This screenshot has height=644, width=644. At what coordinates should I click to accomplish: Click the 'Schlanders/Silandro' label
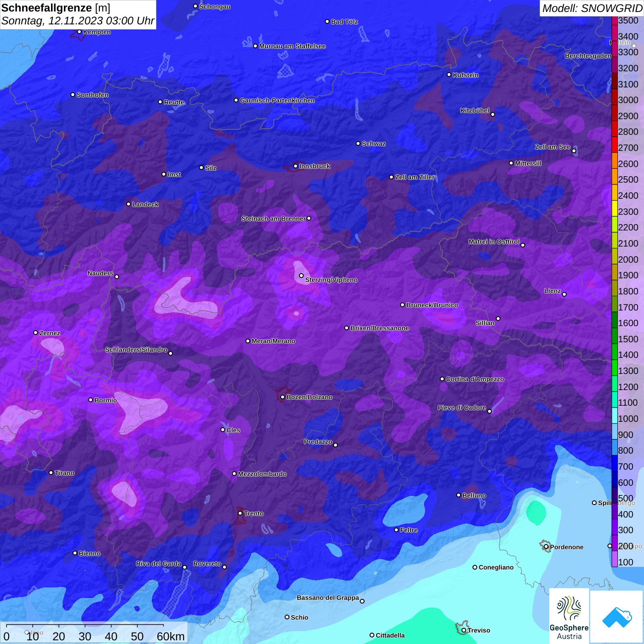click(x=136, y=350)
